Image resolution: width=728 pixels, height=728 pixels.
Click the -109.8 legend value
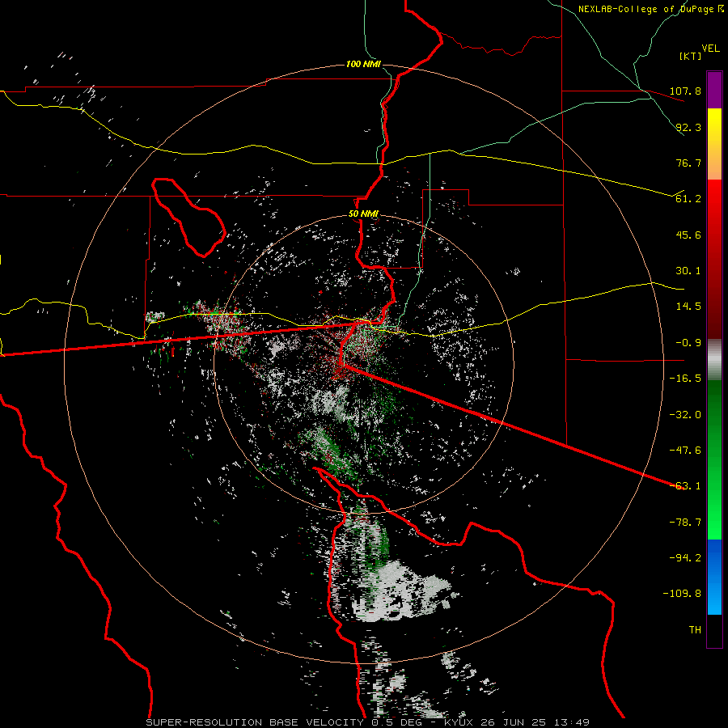682,594
